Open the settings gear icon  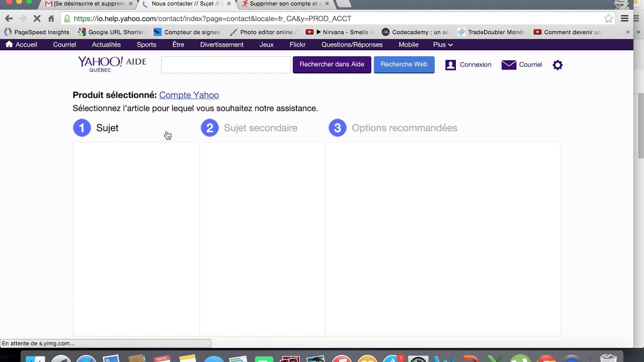[557, 65]
